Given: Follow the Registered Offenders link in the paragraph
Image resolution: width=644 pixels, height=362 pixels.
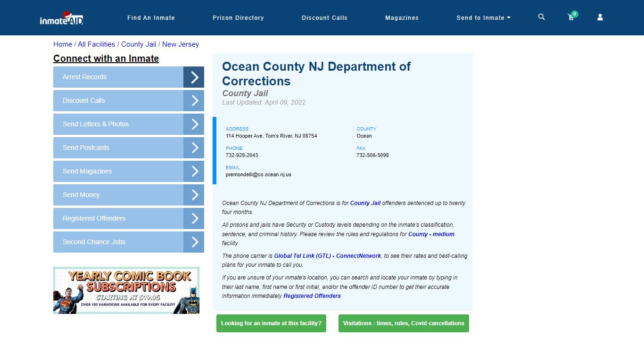Looking at the screenshot, I should pyautogui.click(x=312, y=296).
